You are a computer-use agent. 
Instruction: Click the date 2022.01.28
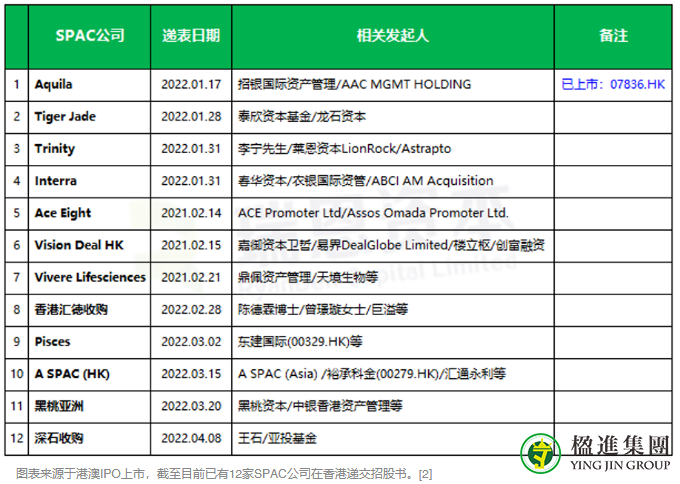191,116
